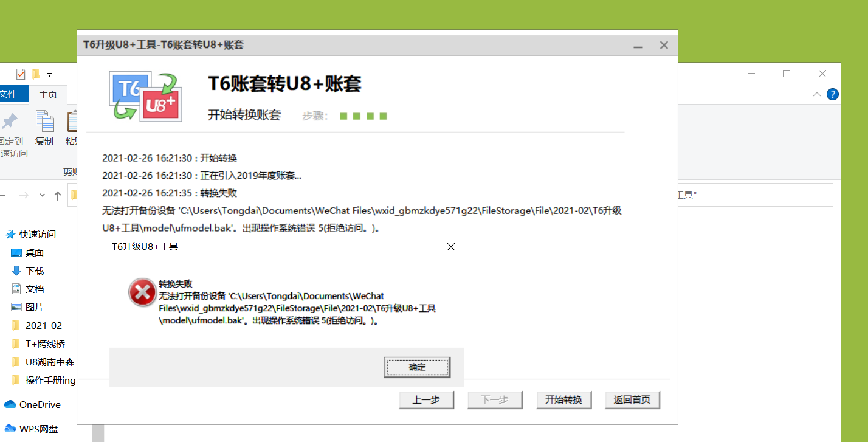The image size is (868, 442).
Task: Close the File Explorer window
Action: [x=822, y=74]
